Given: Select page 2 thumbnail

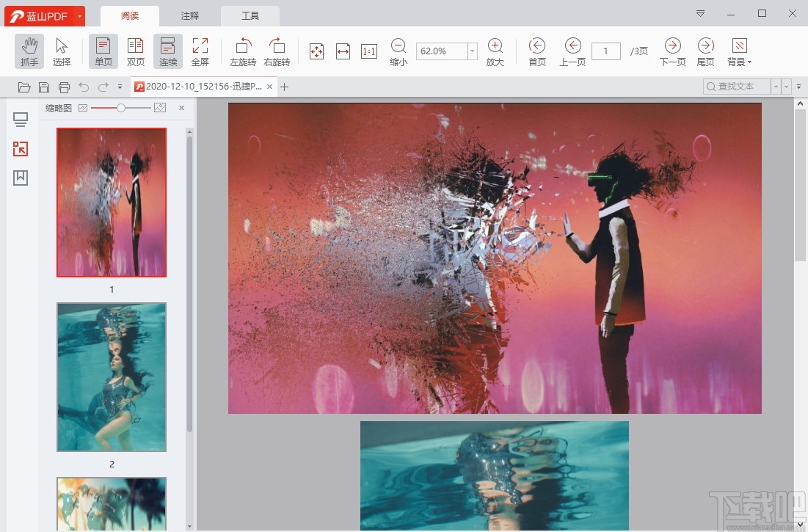Looking at the screenshot, I should 112,376.
